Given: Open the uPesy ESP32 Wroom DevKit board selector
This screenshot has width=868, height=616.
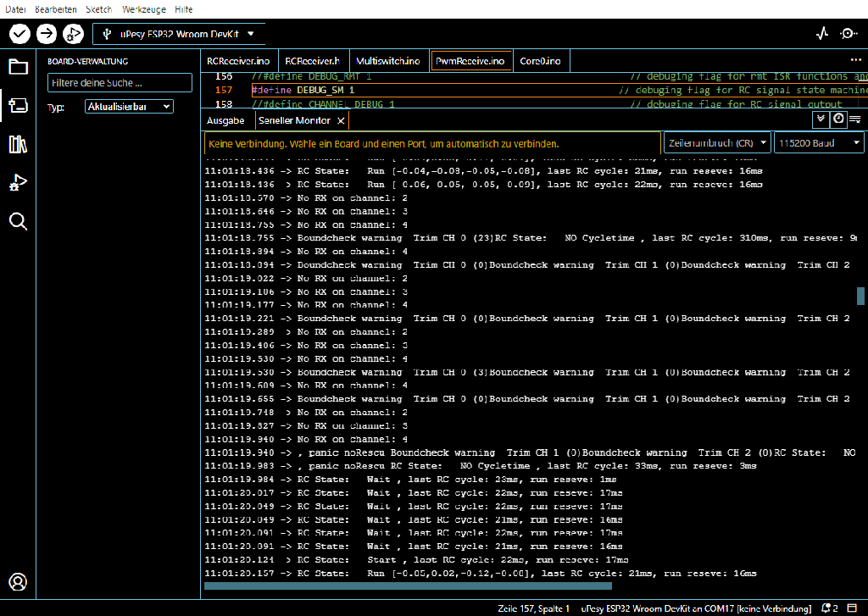Looking at the screenshot, I should coord(180,34).
